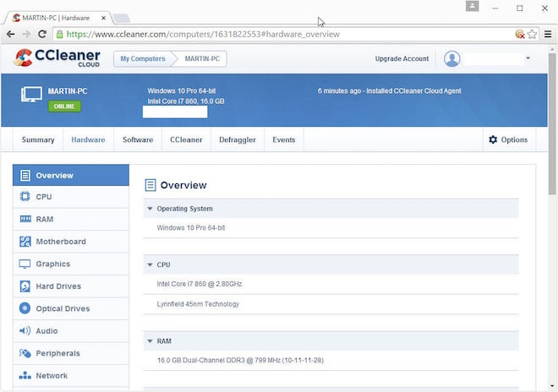The height and width of the screenshot is (392, 558).
Task: Select the Optical Drives disc icon
Action: click(x=25, y=308)
